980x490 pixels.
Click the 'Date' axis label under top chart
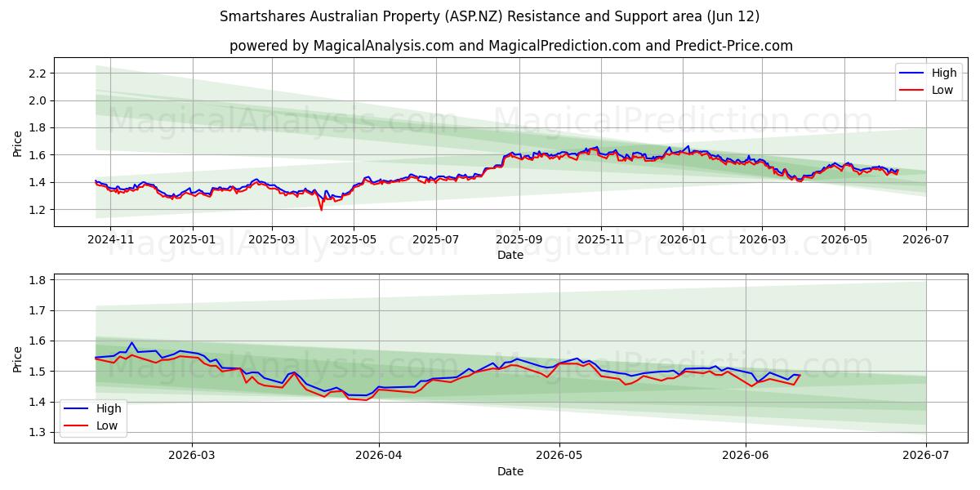click(x=510, y=255)
